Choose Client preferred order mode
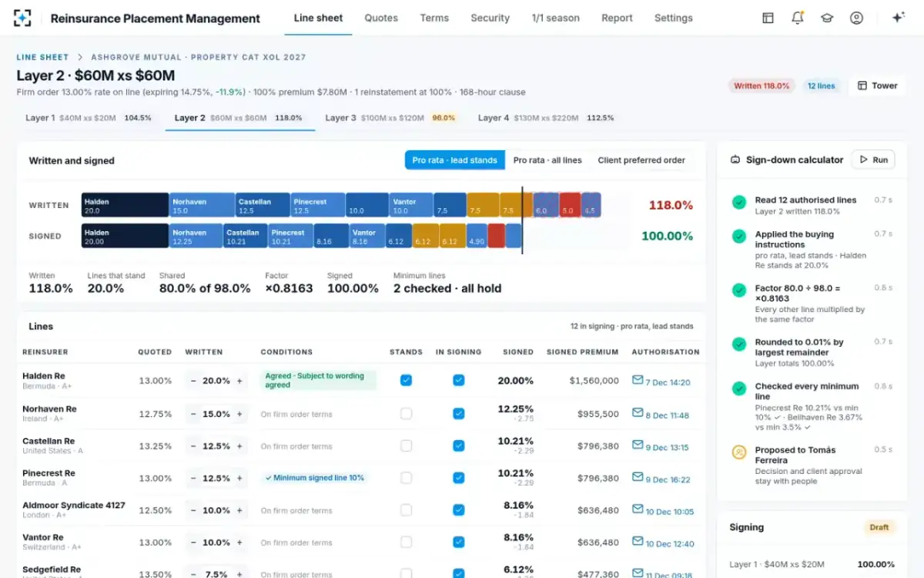The width and height of the screenshot is (924, 578). click(x=641, y=160)
